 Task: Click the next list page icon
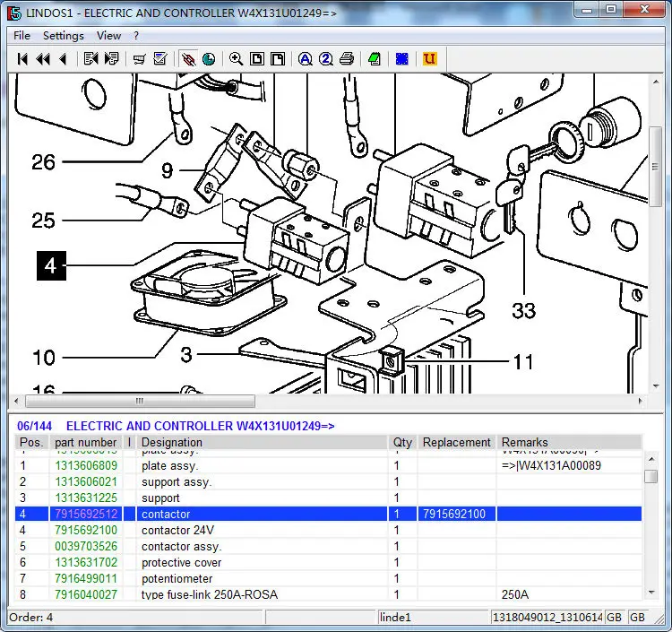click(111, 59)
